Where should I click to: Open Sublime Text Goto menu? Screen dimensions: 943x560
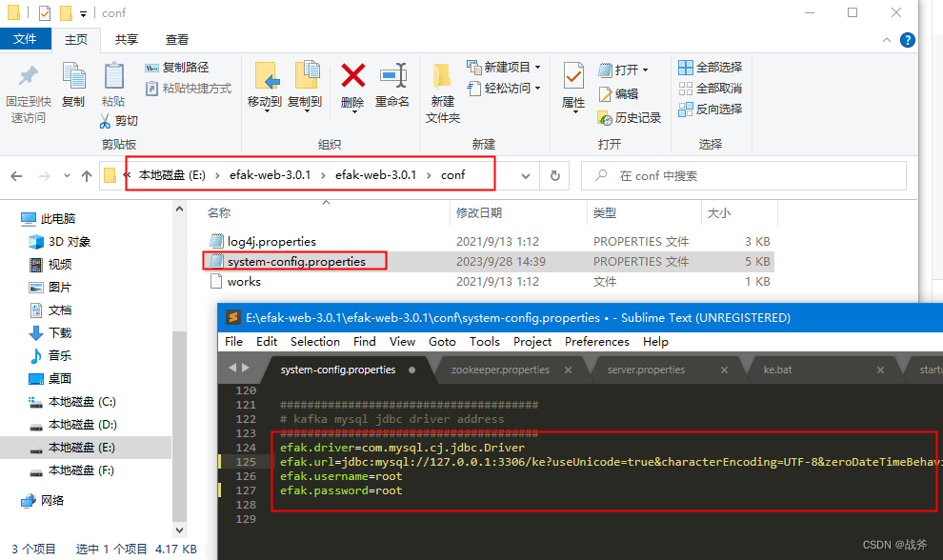coord(442,342)
